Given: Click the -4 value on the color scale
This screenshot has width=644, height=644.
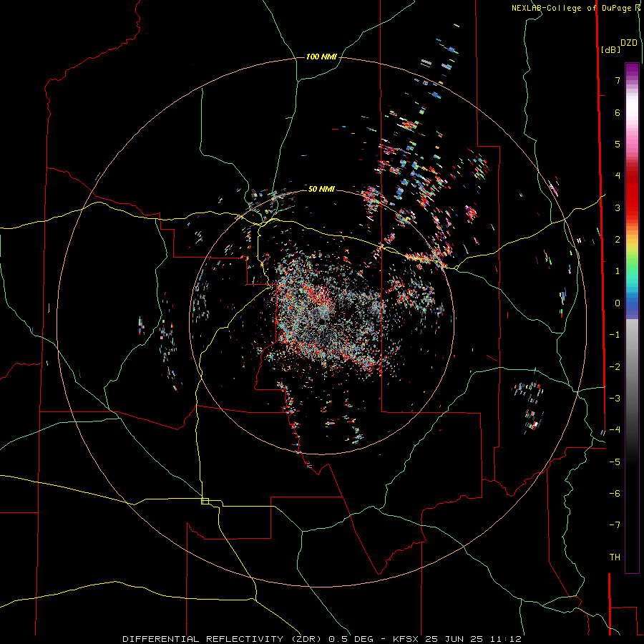Looking at the screenshot, I should (615, 430).
